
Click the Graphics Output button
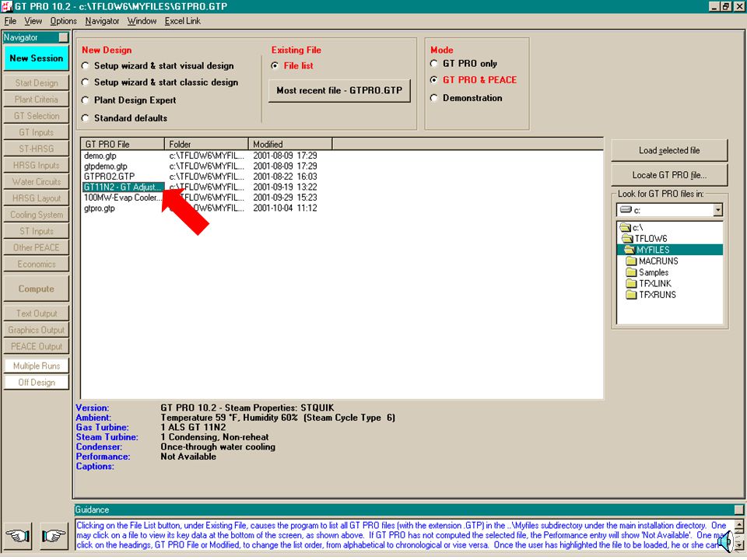coord(37,330)
